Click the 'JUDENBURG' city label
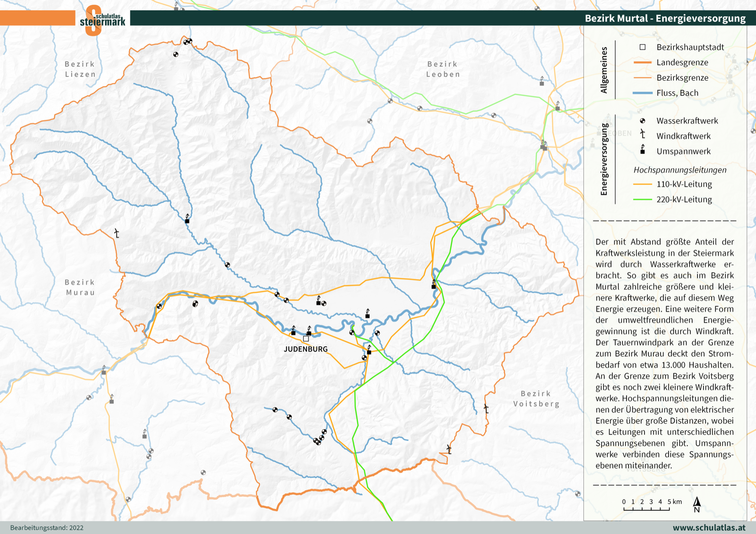Screen dimensions: 756x534 coord(306,349)
